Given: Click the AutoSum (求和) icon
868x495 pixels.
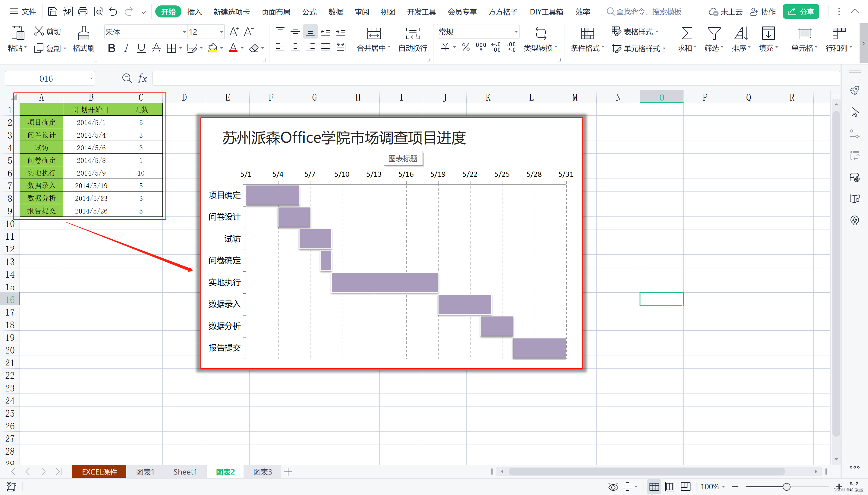Looking at the screenshot, I should 686,33.
